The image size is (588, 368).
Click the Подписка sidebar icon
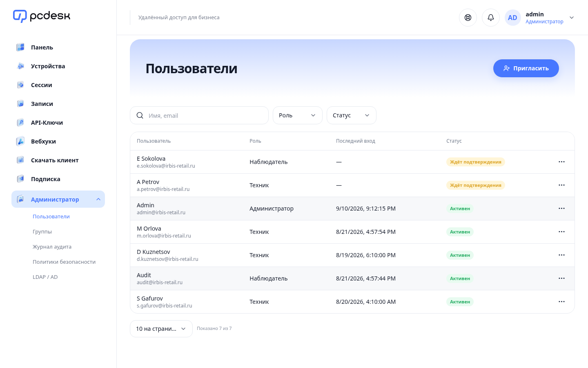point(20,179)
